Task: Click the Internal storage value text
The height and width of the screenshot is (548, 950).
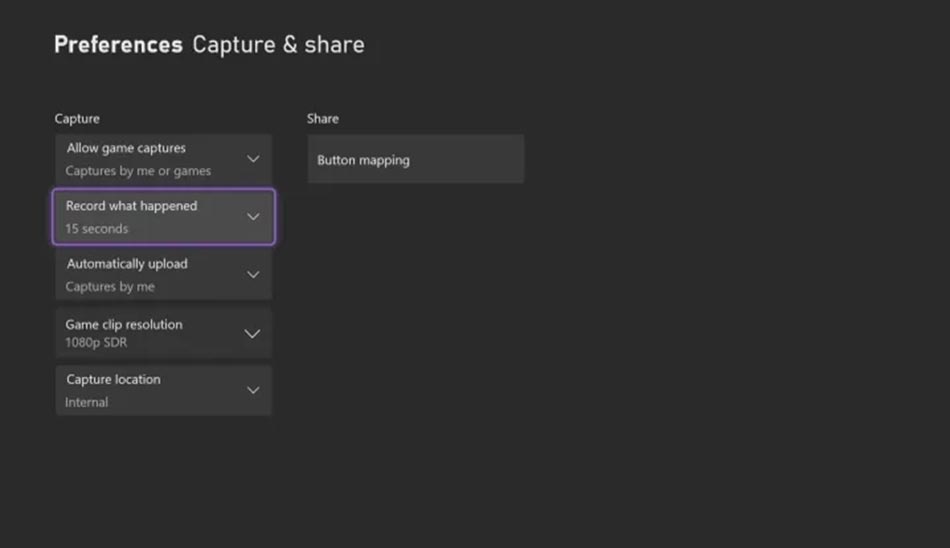Action: pos(87,402)
